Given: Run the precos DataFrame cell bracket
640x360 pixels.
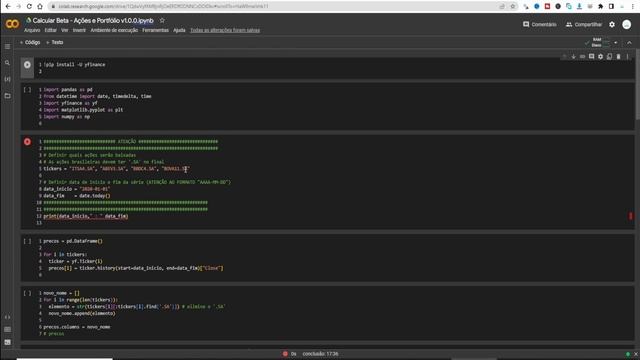Looking at the screenshot, I should (27, 241).
